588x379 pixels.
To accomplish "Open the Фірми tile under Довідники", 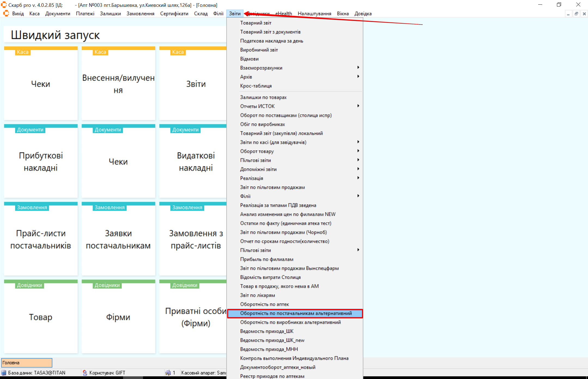I will 118,317.
